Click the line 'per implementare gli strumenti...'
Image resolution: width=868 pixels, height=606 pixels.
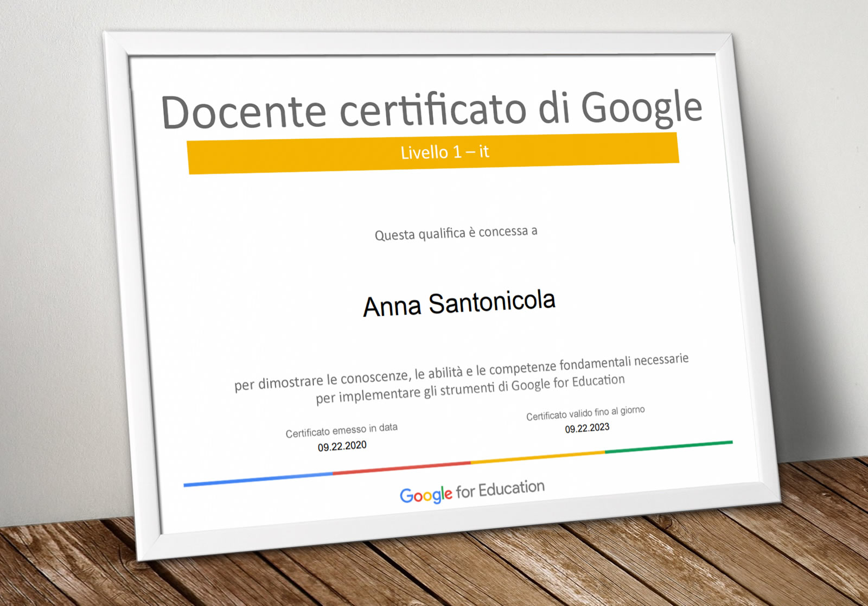click(x=470, y=389)
